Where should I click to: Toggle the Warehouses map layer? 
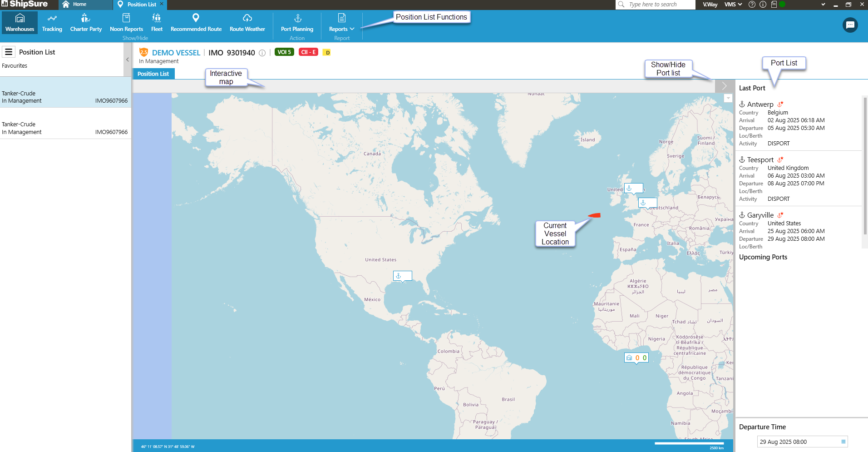20,23
